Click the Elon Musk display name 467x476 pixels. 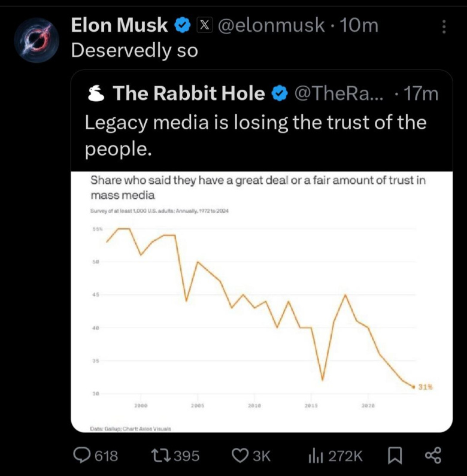click(120, 25)
